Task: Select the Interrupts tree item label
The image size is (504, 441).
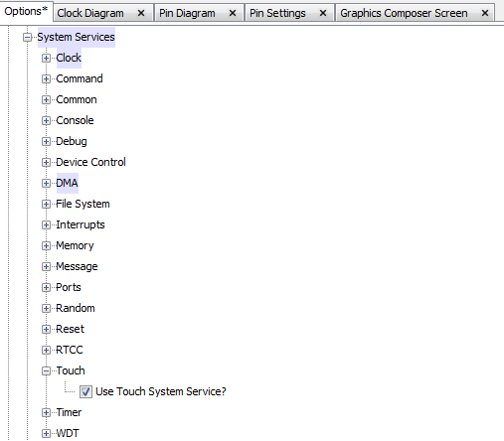Action: (81, 224)
